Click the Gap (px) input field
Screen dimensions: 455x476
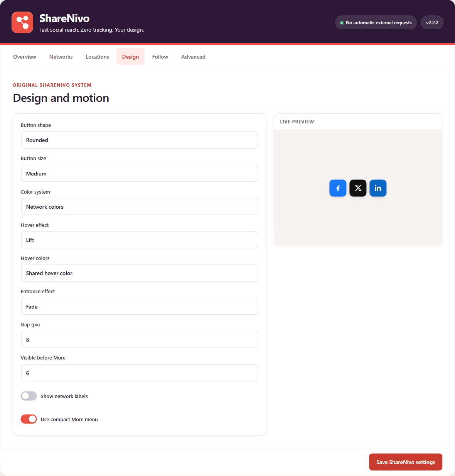140,340
